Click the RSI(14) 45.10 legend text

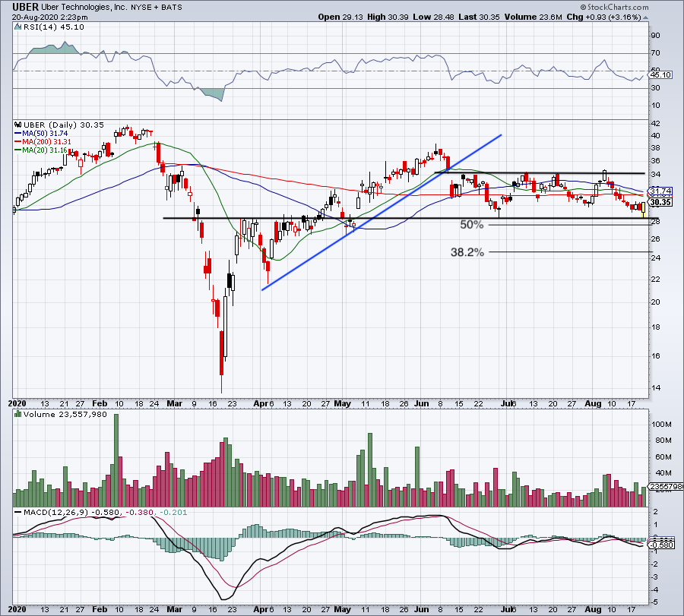tap(53, 27)
